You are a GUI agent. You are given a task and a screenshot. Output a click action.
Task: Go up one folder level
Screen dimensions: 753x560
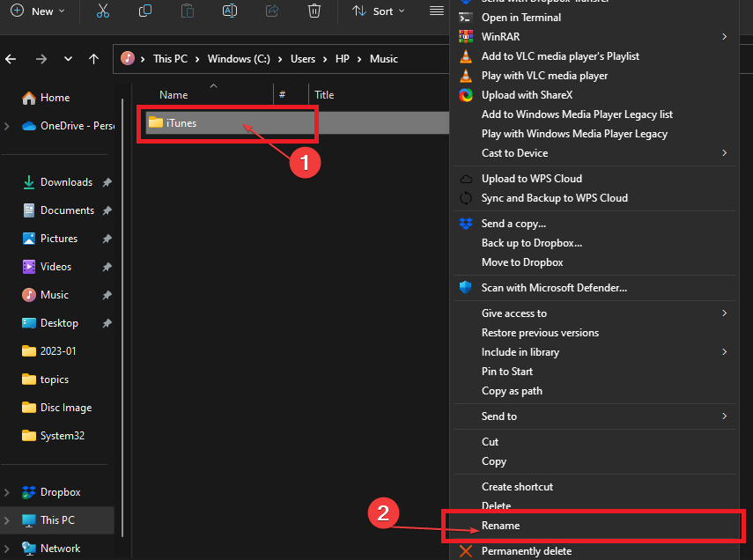(93, 59)
